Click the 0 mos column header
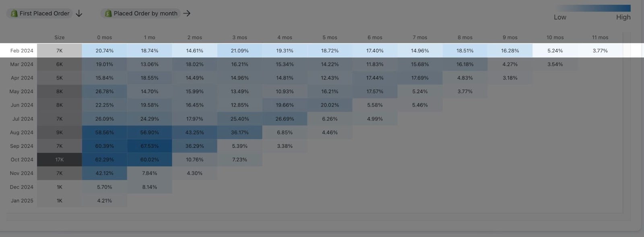 point(104,37)
